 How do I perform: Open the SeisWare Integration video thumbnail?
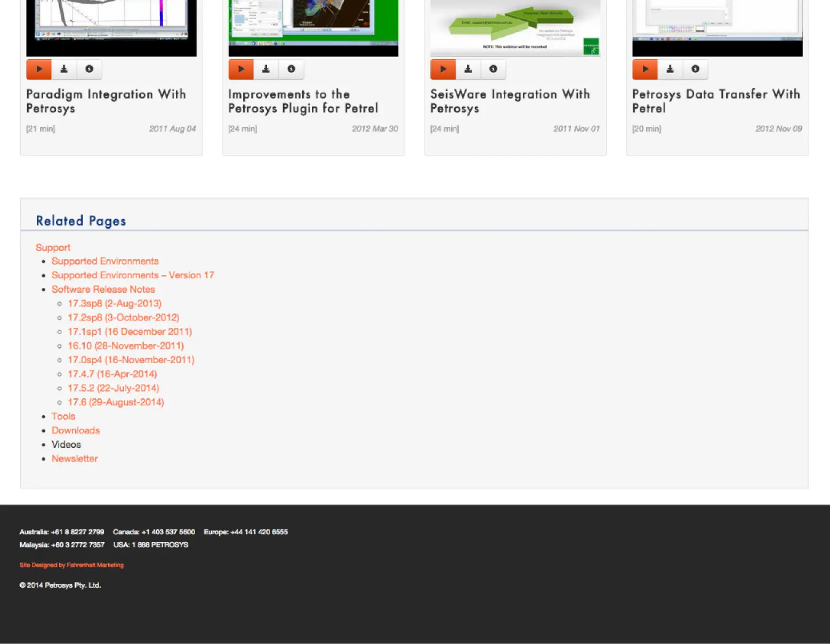click(515, 28)
